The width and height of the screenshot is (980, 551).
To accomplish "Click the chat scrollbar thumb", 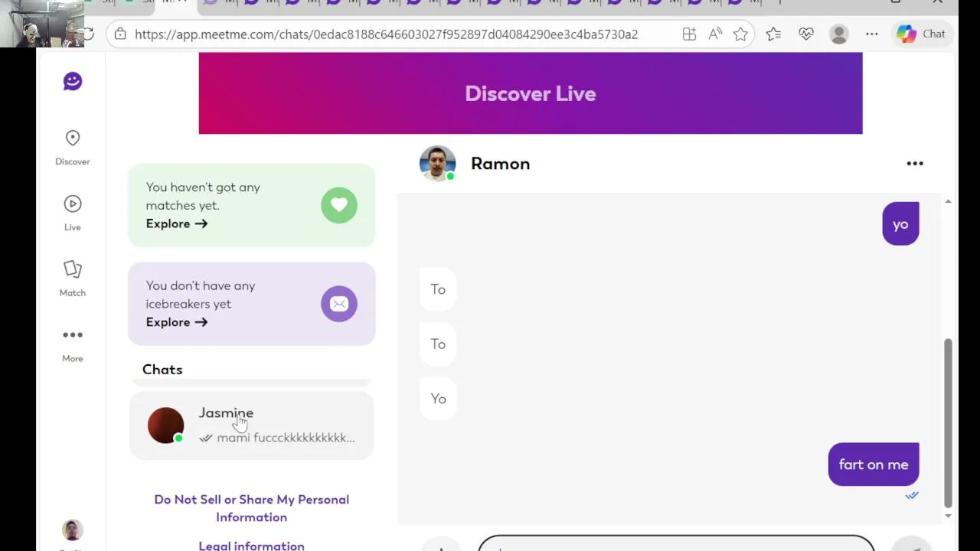I will coord(948,422).
